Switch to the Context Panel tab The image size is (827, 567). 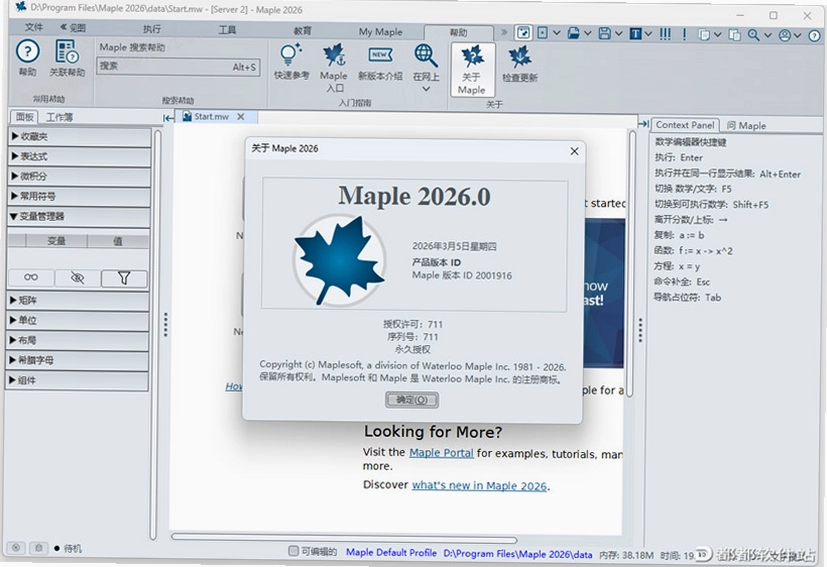pos(685,125)
